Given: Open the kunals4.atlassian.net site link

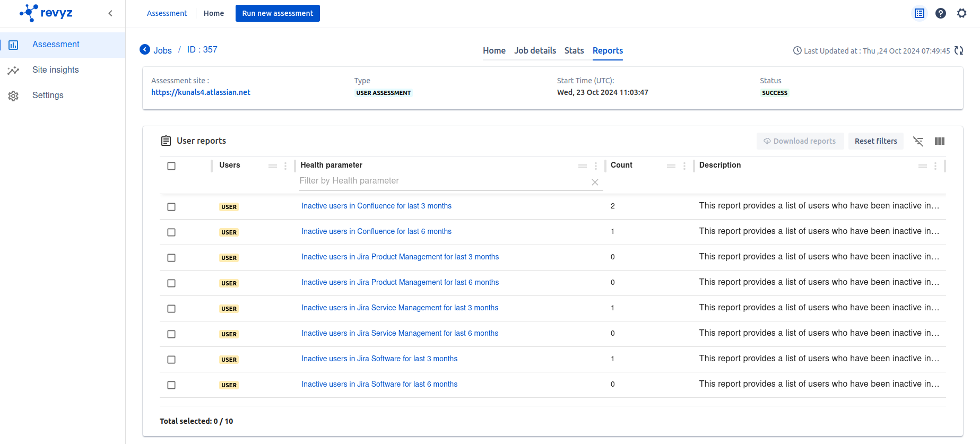Looking at the screenshot, I should [x=201, y=92].
